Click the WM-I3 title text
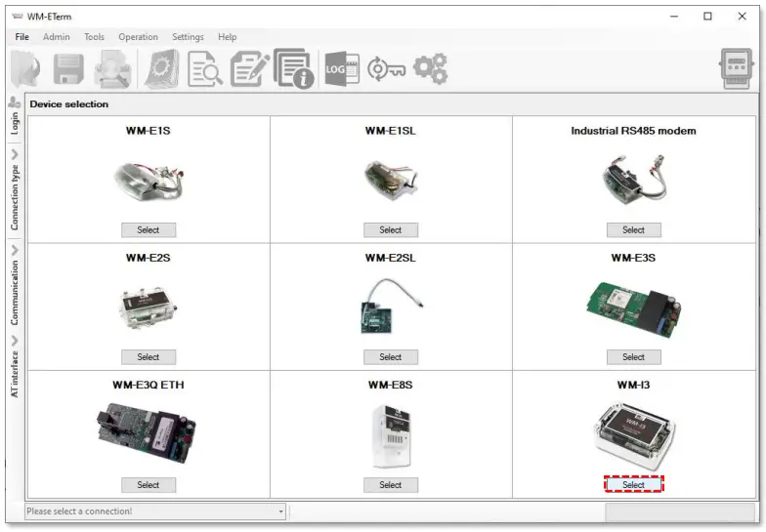The height and width of the screenshot is (532, 766). (x=633, y=385)
